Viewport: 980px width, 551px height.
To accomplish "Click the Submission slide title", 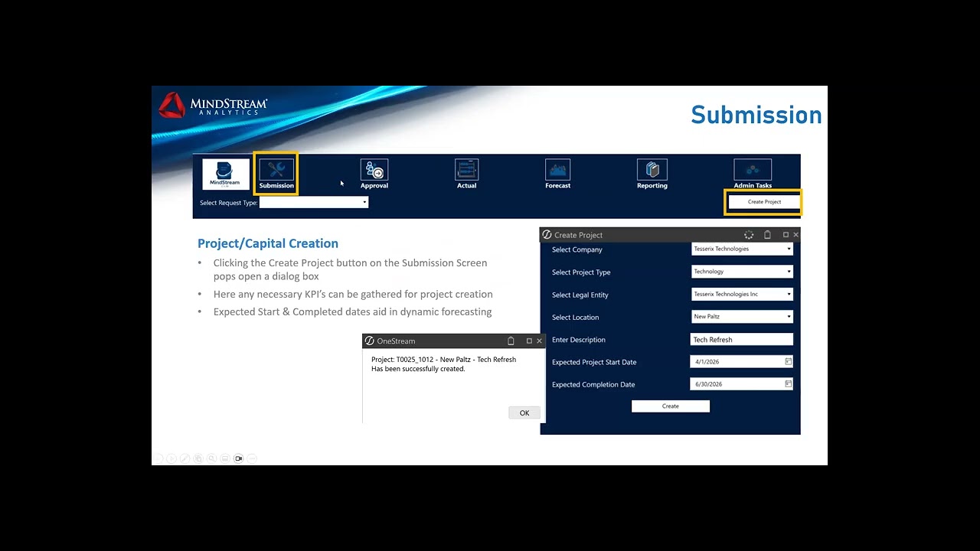I will click(756, 115).
